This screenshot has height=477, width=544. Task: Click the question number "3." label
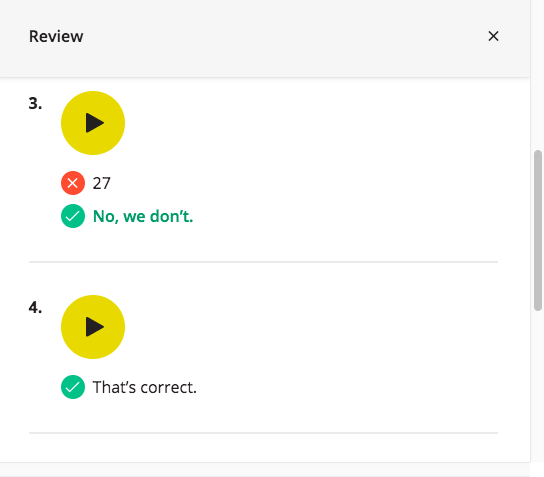pos(35,103)
